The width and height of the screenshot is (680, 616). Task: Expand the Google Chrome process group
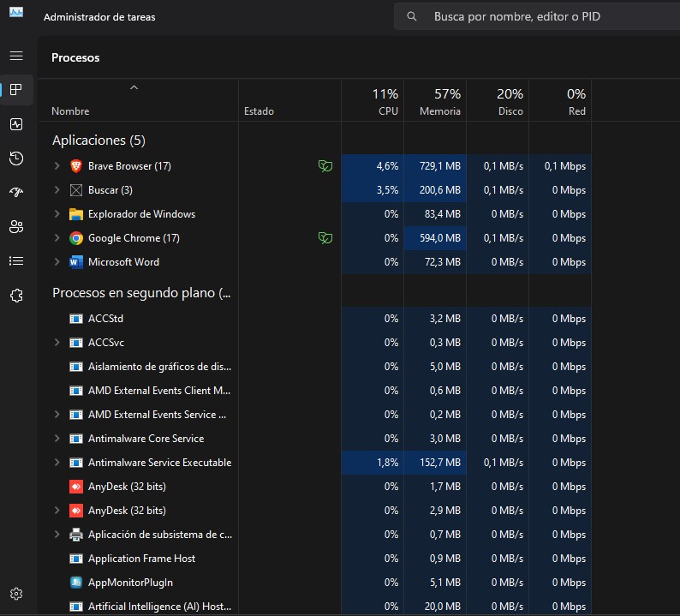coord(57,237)
